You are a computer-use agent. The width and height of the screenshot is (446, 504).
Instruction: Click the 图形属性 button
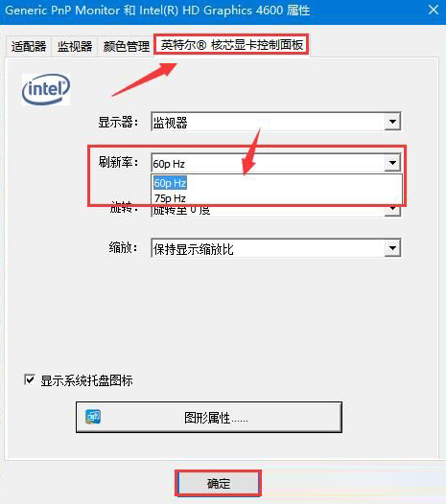point(209,417)
